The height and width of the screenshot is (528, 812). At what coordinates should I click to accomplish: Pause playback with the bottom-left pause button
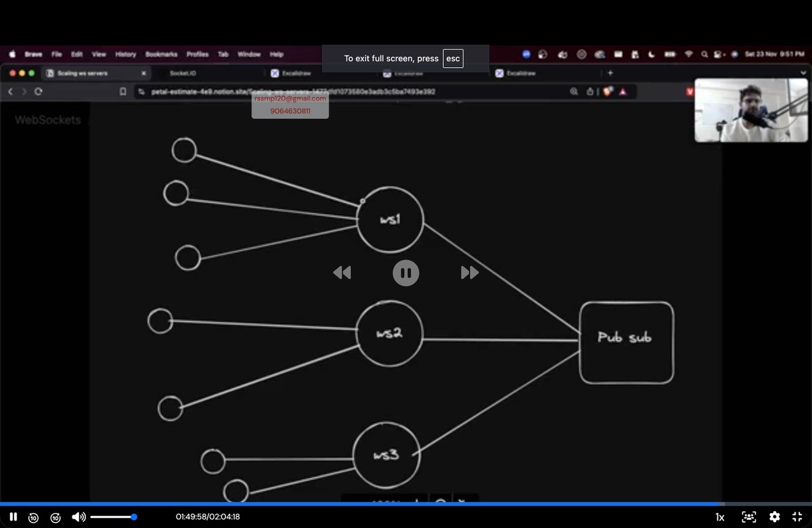[14, 516]
